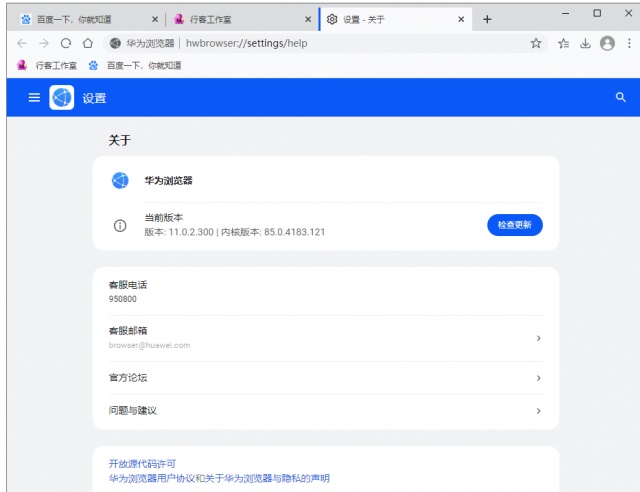640x492 pixels.
Task: Click the 问题与建议 label
Action: pos(133,410)
